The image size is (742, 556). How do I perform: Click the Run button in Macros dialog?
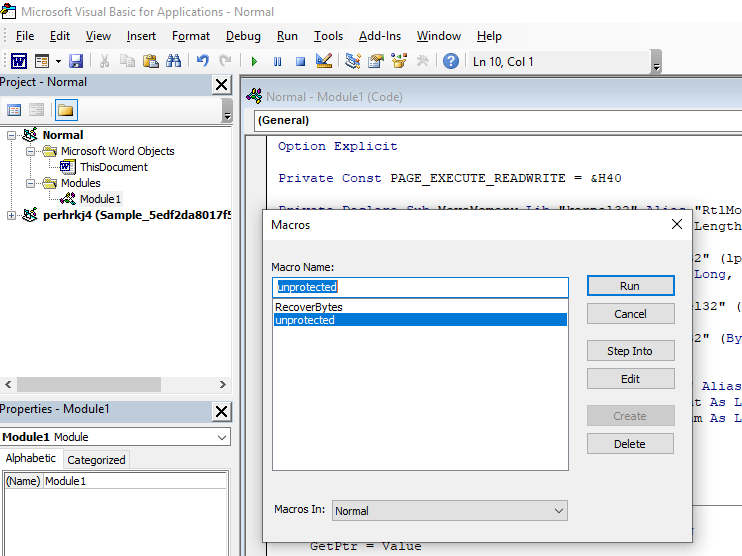click(629, 286)
